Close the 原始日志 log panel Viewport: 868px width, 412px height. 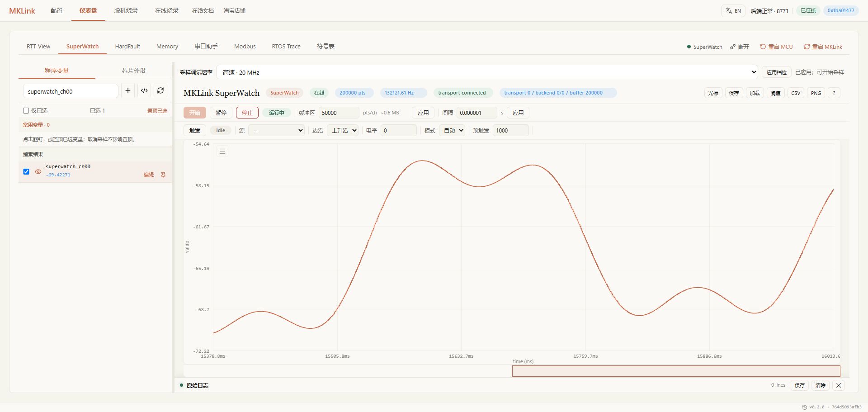tap(839, 385)
